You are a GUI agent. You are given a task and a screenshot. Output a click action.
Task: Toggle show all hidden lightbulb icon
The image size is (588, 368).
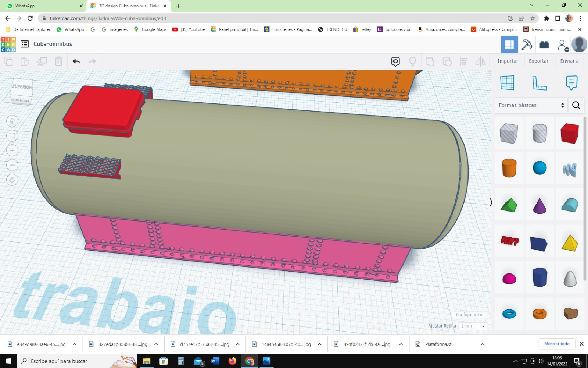(x=412, y=61)
